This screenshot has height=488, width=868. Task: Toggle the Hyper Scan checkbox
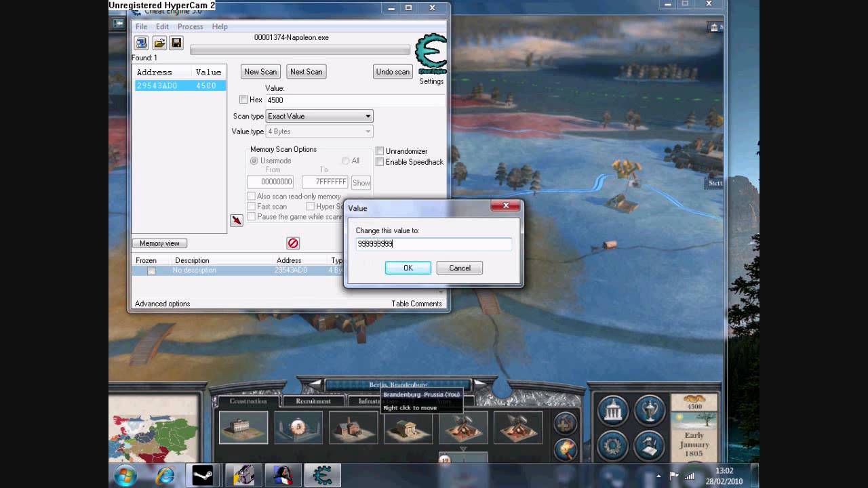point(310,206)
